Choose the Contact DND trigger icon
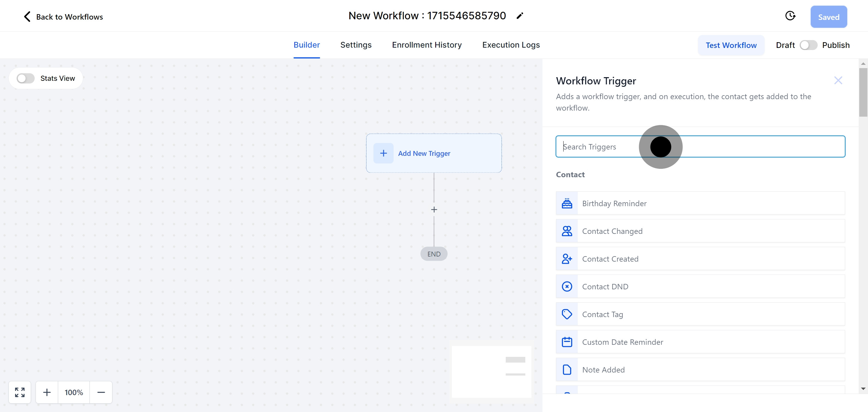This screenshot has height=412, width=868. [x=567, y=286]
